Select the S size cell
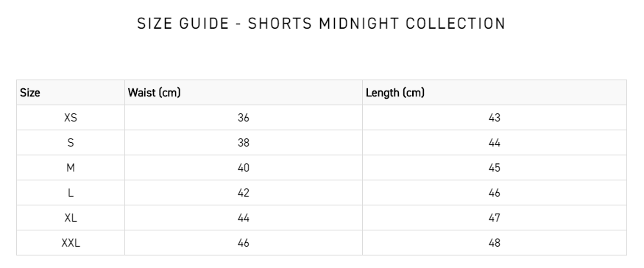 pos(71,143)
